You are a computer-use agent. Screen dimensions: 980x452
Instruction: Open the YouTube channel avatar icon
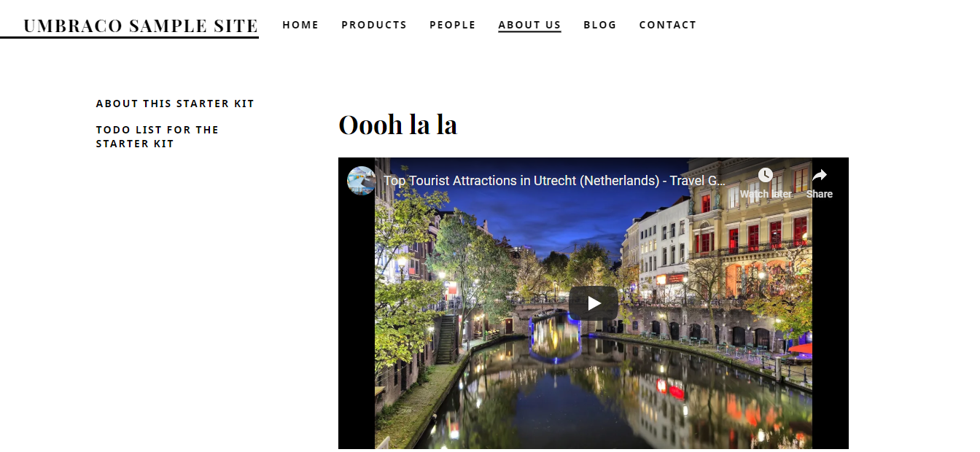click(x=361, y=180)
